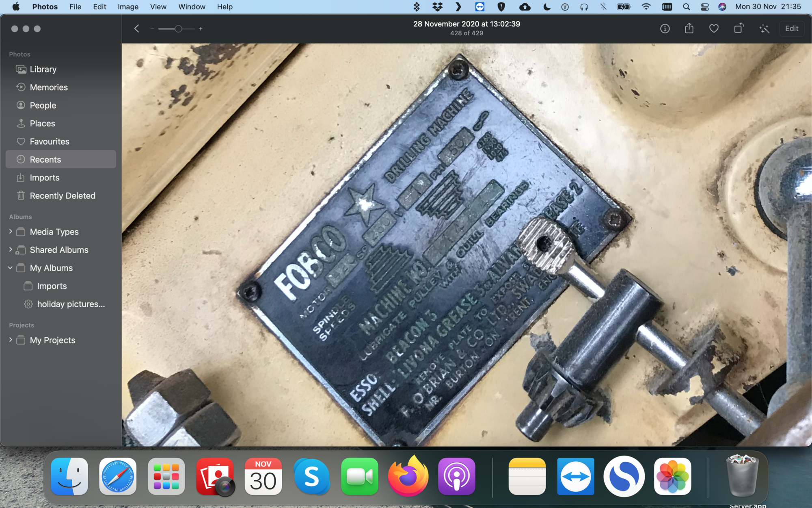Expand Media Types disclosure arrow
This screenshot has height=508, width=812.
click(x=11, y=232)
